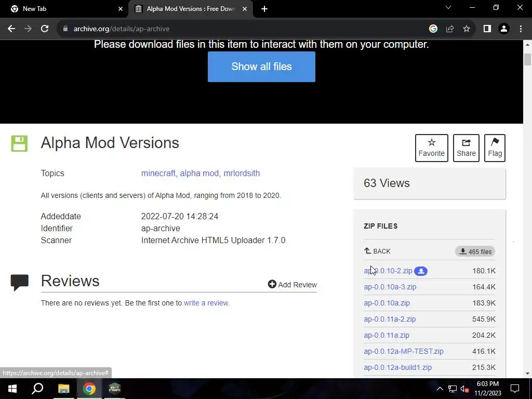
Task: Open the alpha mod topic link
Action: (199, 174)
